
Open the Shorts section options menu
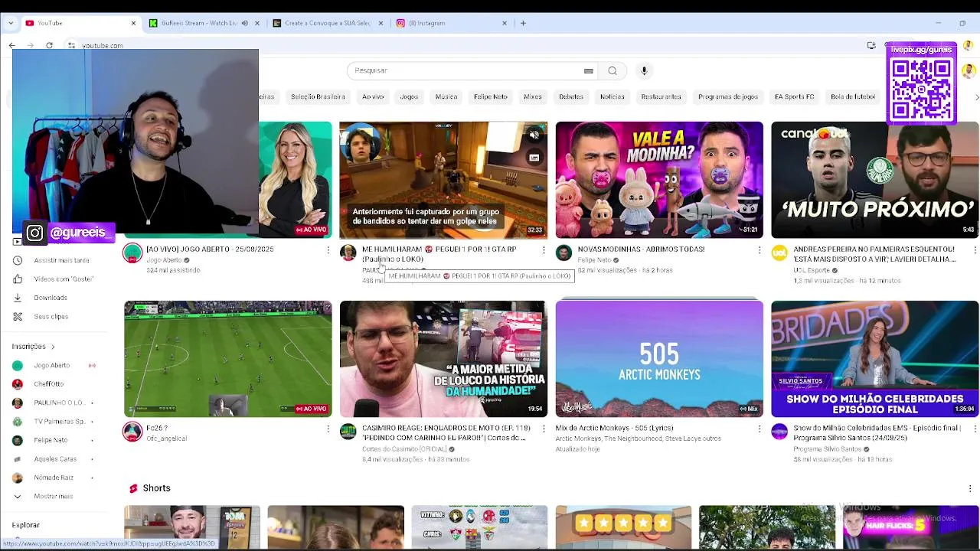pyautogui.click(x=970, y=488)
